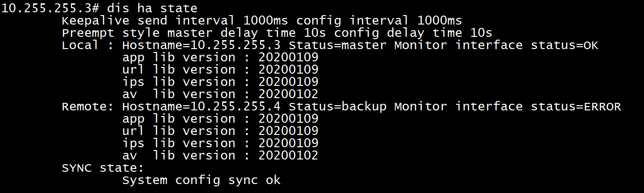
Task: Click the Preempt style master delay line
Action: [x=277, y=33]
